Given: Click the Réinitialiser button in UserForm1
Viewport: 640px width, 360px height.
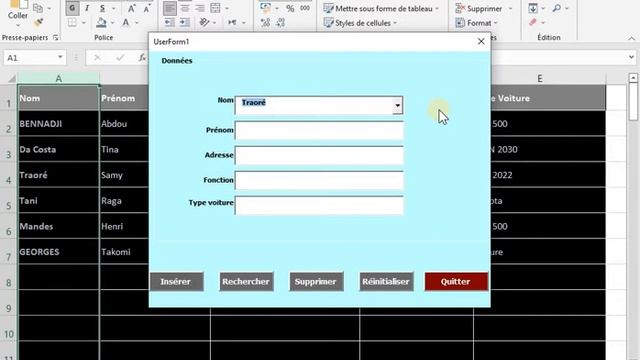Looking at the screenshot, I should [386, 282].
